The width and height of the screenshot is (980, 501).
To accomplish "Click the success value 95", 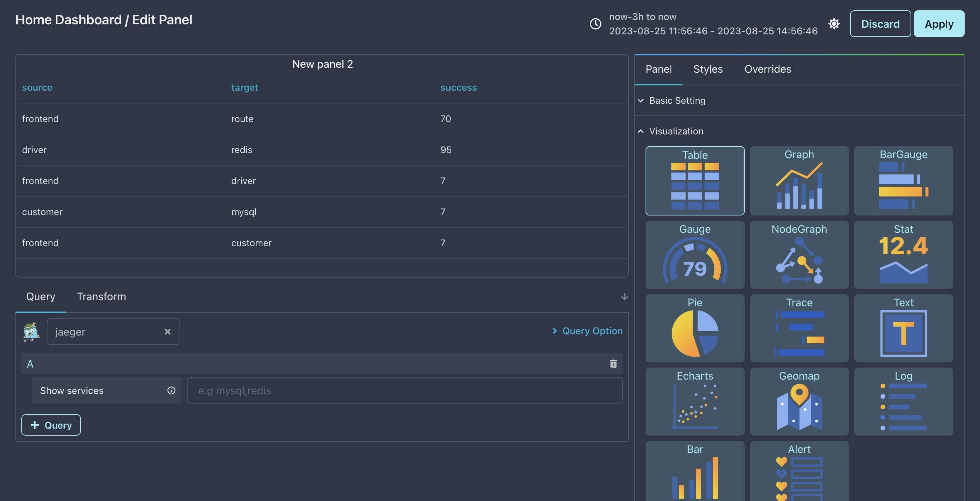I will (x=446, y=150).
